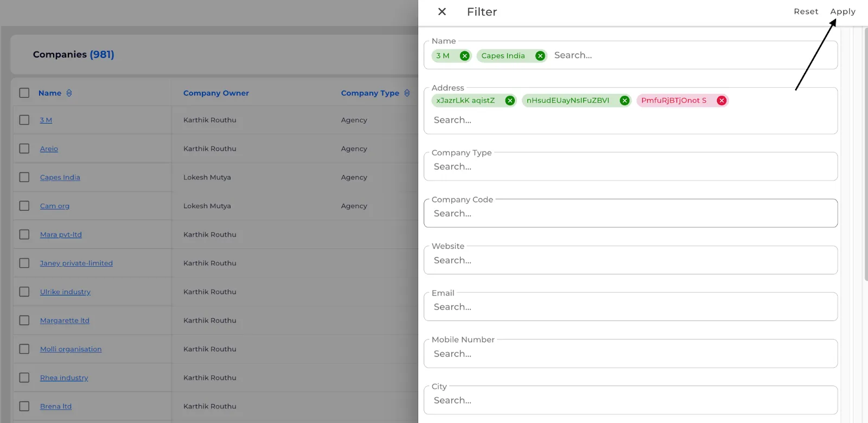Focus the City search field

click(630, 400)
